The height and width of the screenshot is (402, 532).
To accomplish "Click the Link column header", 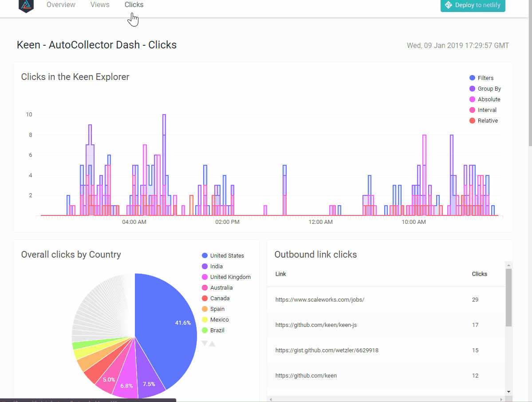I will (280, 274).
